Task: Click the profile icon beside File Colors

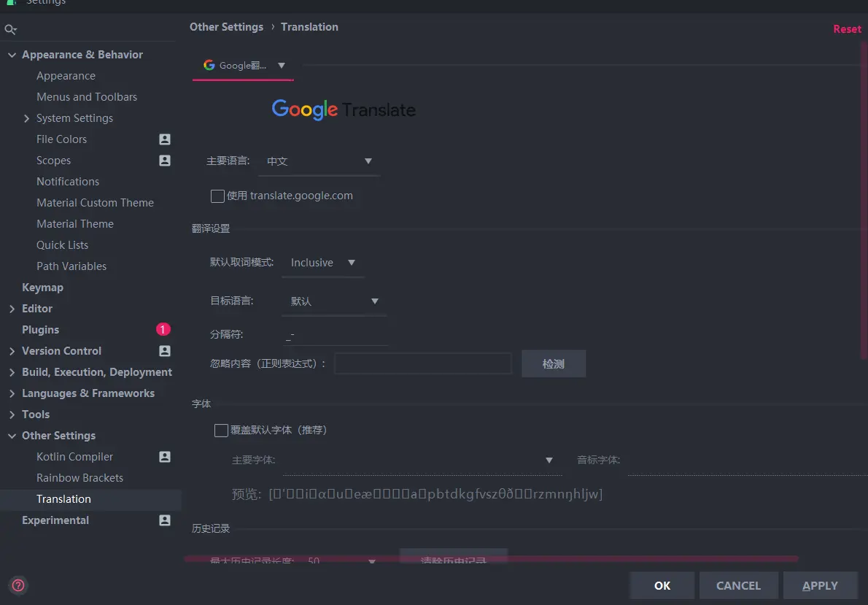Action: coord(165,139)
